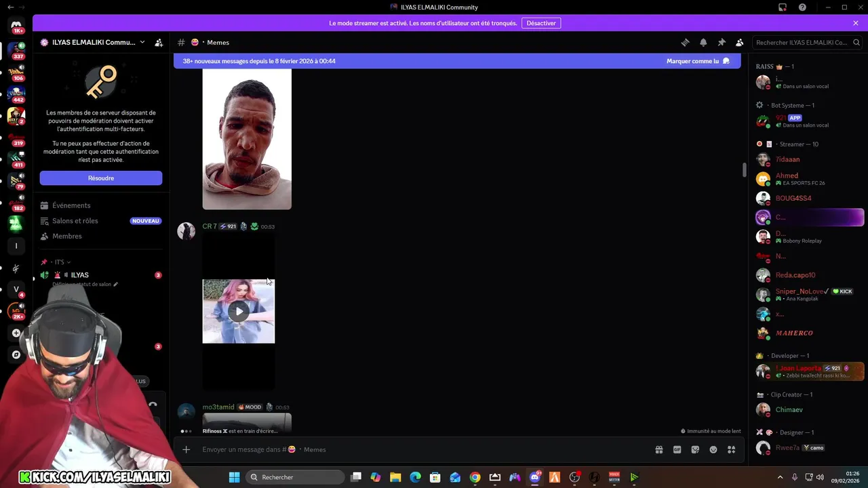Click the Résoudre button
The width and height of the screenshot is (868, 488).
(x=101, y=178)
